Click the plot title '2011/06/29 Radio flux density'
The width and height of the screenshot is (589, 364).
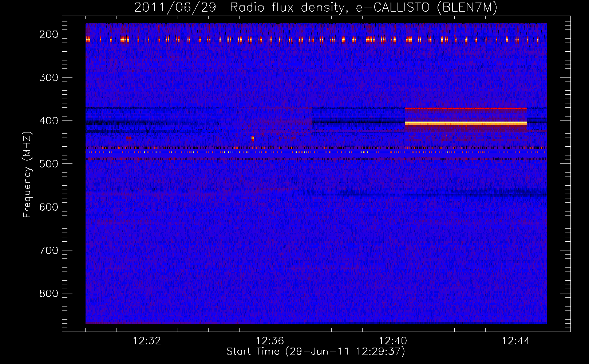(315, 7)
